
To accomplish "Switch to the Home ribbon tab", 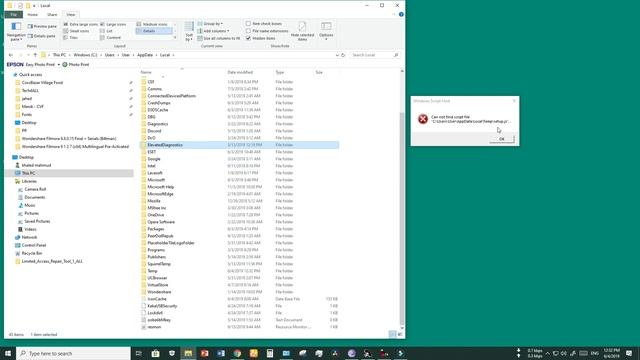I will (33, 15).
